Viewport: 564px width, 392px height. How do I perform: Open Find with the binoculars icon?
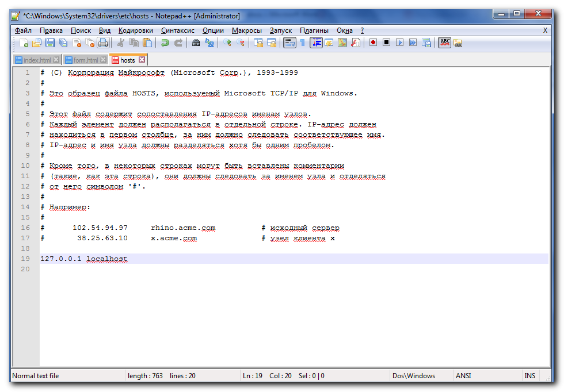[196, 43]
